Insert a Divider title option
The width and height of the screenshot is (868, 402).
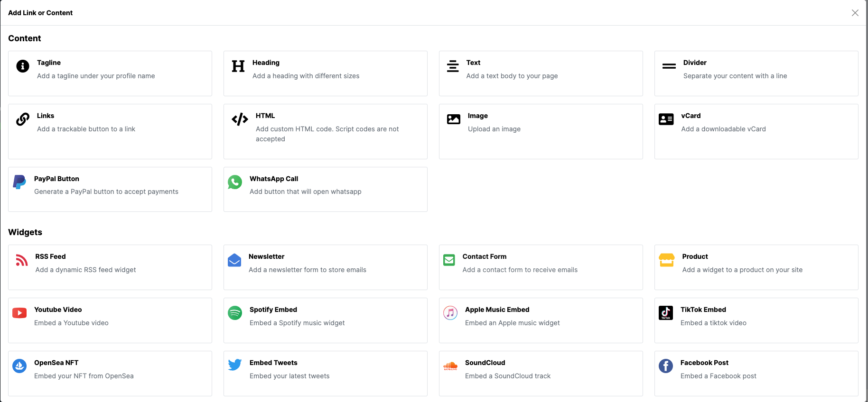click(695, 63)
